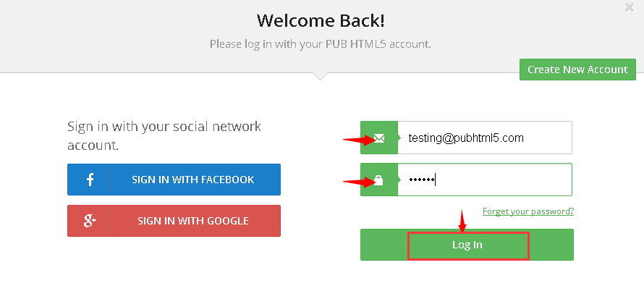
Task: Select the 'Please log in with your PUB HTML5 account' text
Action: point(321,44)
